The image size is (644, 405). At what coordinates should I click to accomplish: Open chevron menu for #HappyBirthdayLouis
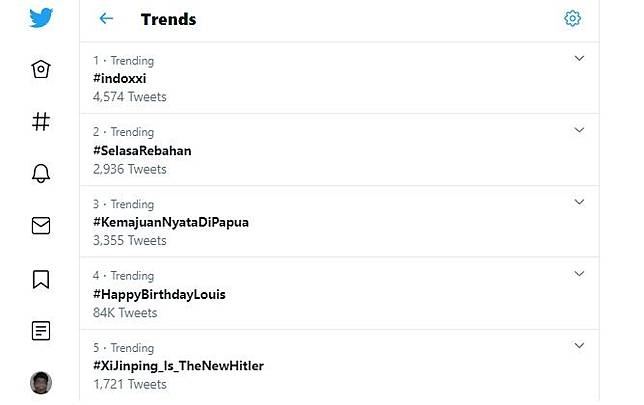click(579, 274)
